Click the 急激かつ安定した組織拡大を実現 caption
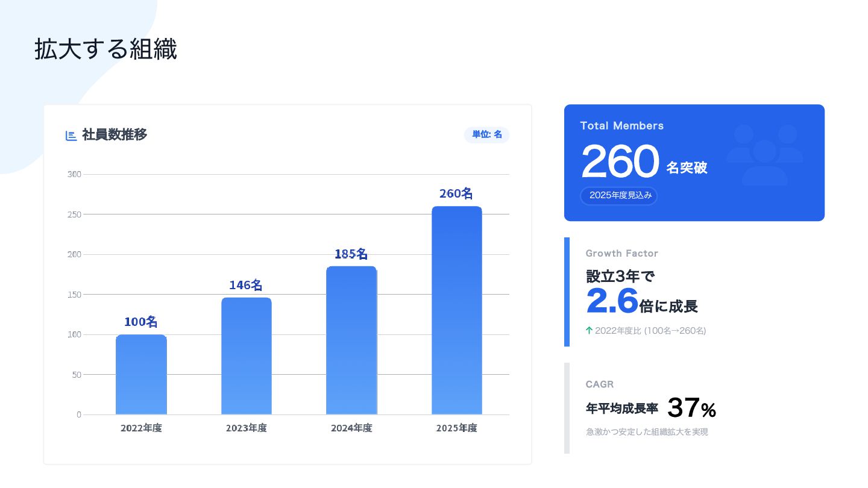 pyautogui.click(x=647, y=432)
